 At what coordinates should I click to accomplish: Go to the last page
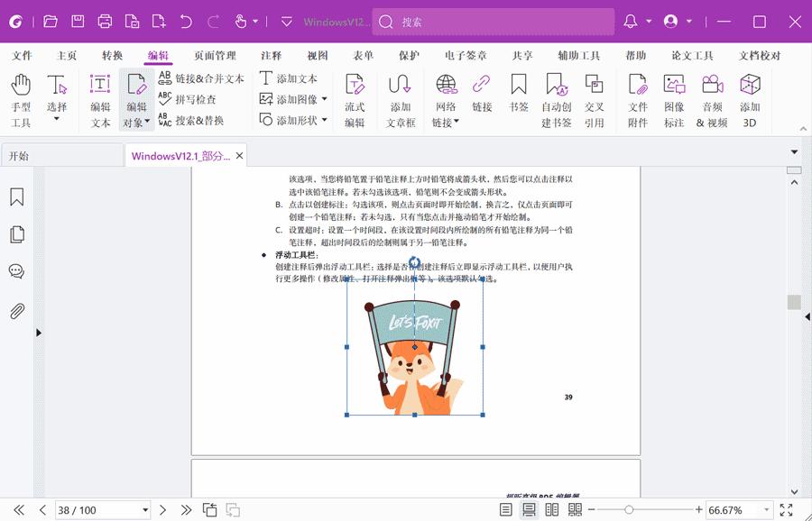(187, 510)
